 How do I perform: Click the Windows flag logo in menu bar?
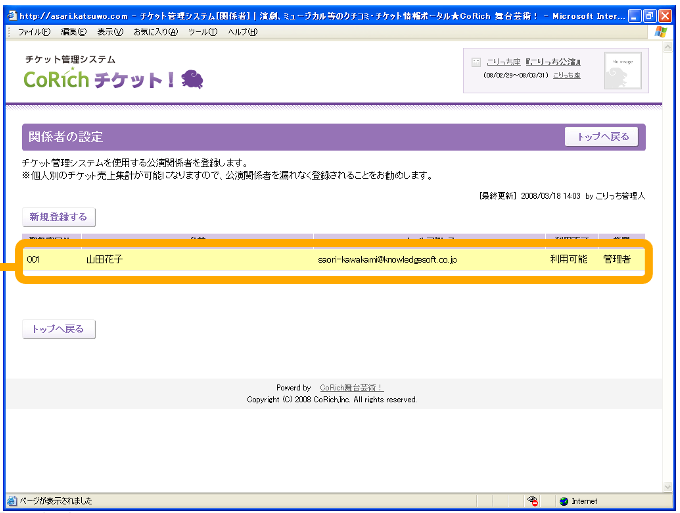click(x=661, y=32)
